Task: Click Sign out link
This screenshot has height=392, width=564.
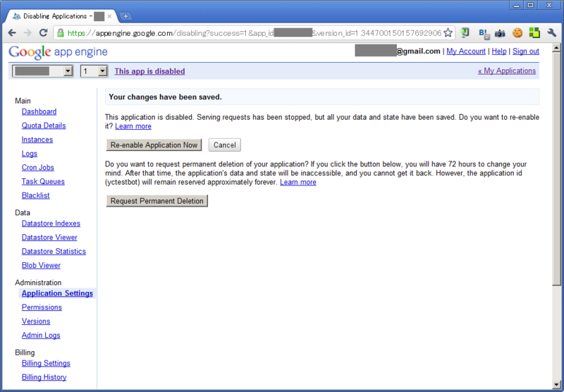Action: (526, 51)
